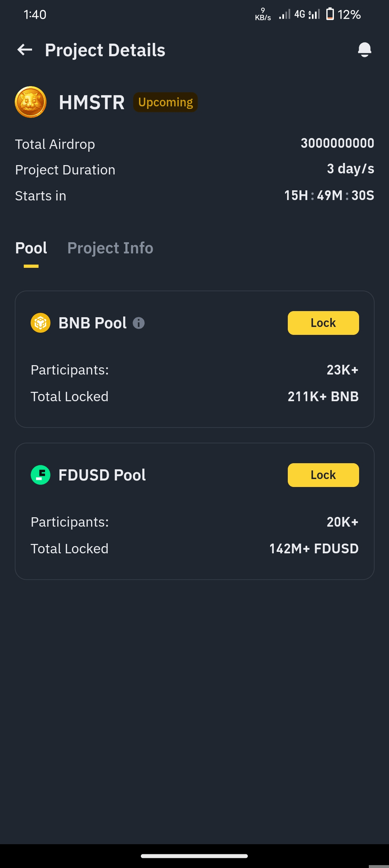The height and width of the screenshot is (868, 389).
Task: Tap the battery icon in status bar
Action: pyautogui.click(x=330, y=14)
